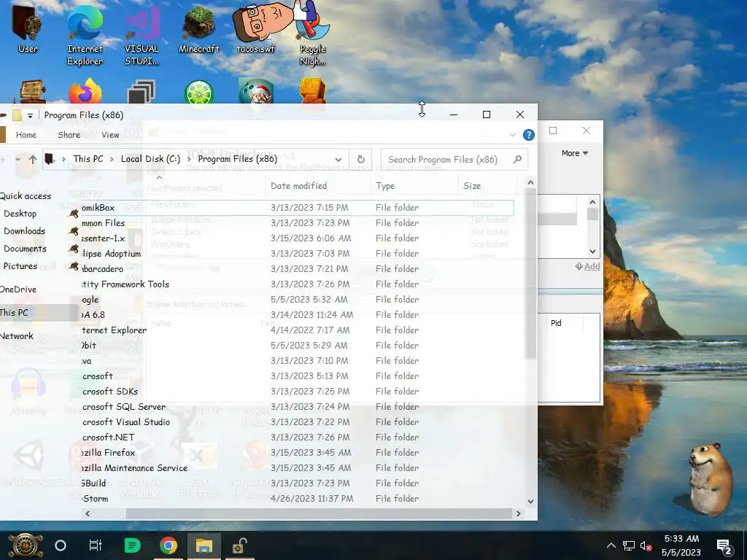Open the More dropdown in IObit Unlocker
Image resolution: width=747 pixels, height=560 pixels.
575,153
